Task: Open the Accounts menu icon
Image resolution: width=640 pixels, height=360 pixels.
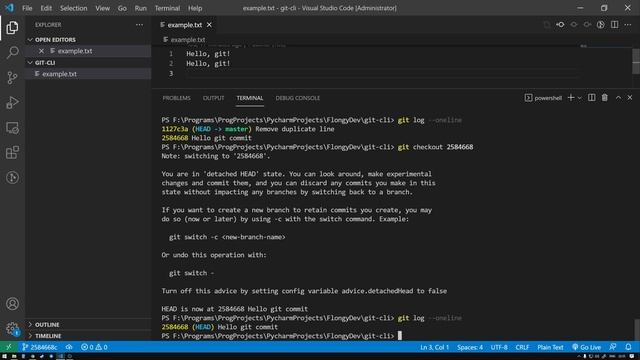Action: (x=12, y=304)
